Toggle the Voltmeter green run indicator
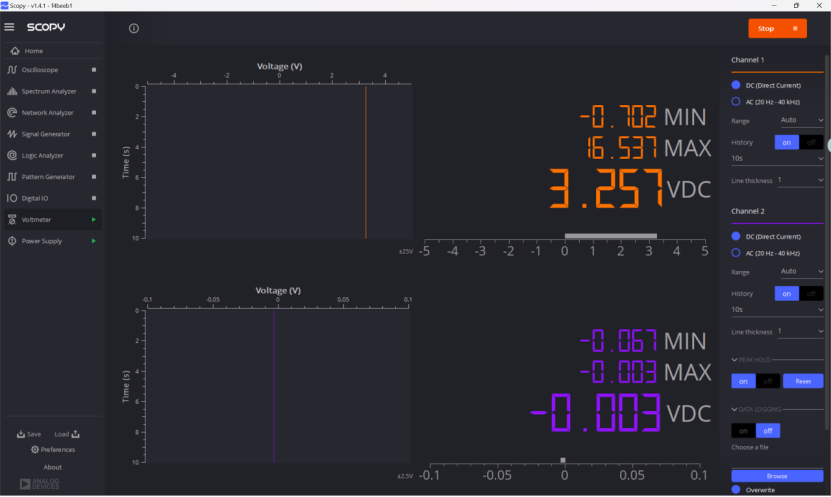831x497 pixels. 94,219
